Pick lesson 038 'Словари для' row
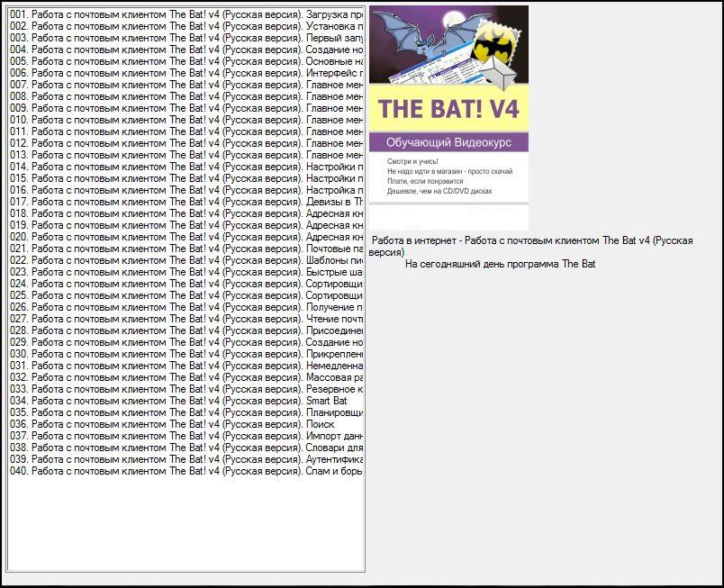This screenshot has height=588, width=724. (x=186, y=448)
